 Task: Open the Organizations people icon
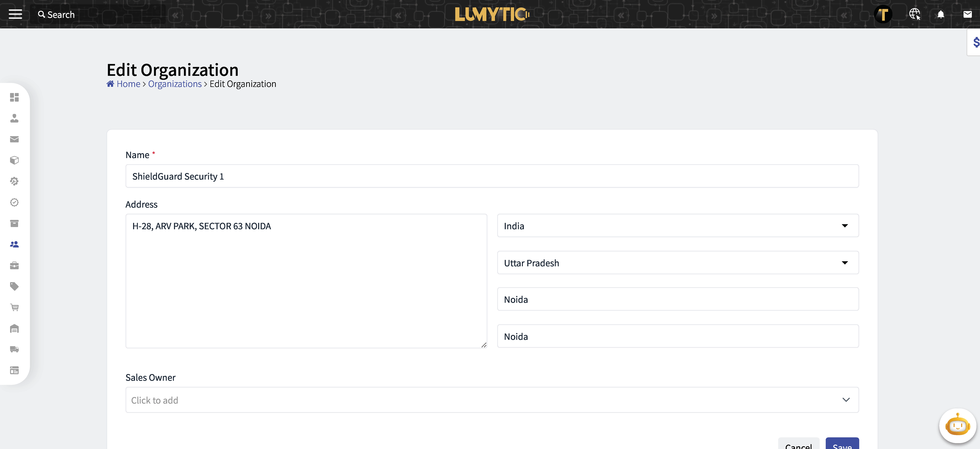pos(14,244)
